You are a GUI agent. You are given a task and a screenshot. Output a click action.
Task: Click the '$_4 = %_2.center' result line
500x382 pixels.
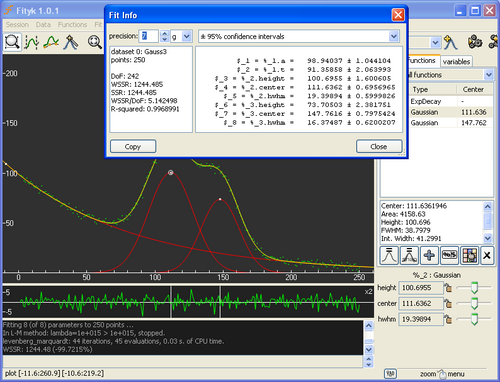pyautogui.click(x=305, y=87)
